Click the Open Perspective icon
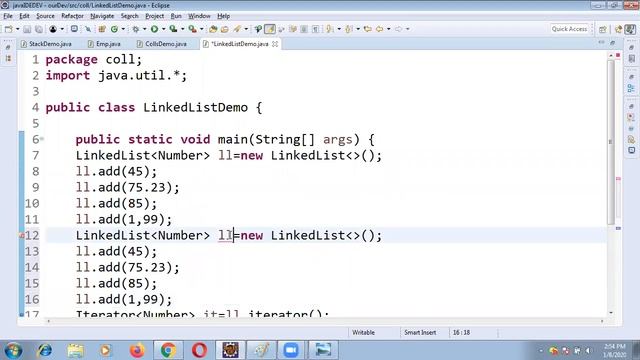This screenshot has height=360, width=640. tap(603, 29)
